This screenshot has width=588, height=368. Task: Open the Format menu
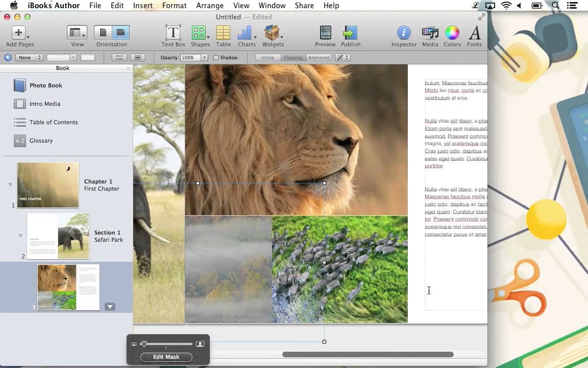tap(175, 6)
